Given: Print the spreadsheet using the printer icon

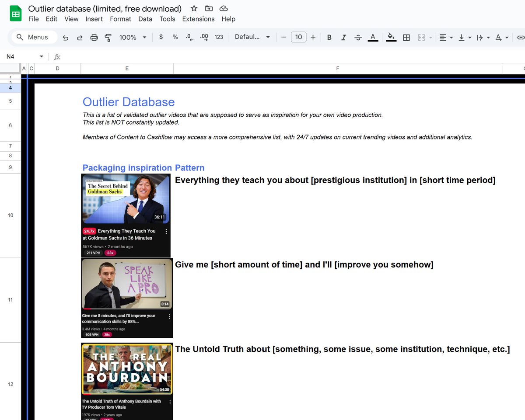Looking at the screenshot, I should pos(94,38).
